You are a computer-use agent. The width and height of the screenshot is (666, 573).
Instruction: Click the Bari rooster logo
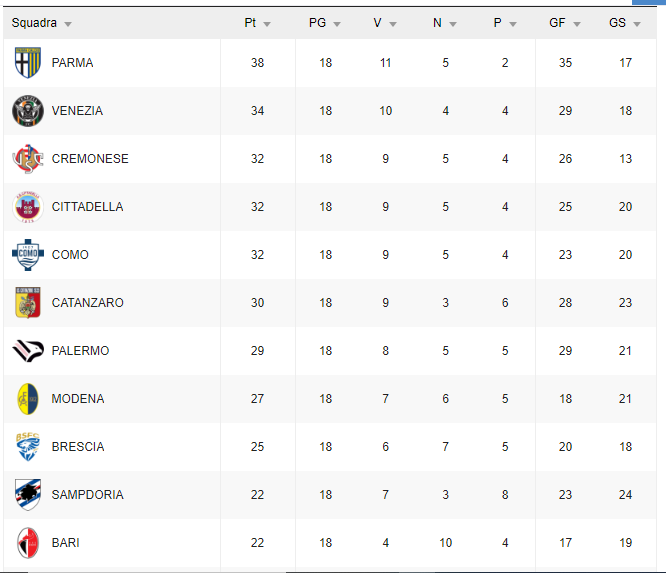28,543
